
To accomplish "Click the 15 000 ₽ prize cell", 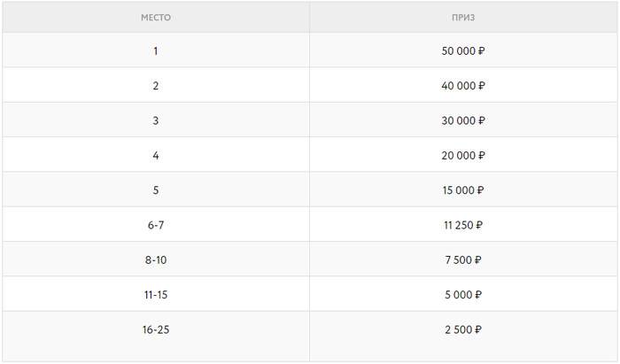I will point(463,190).
